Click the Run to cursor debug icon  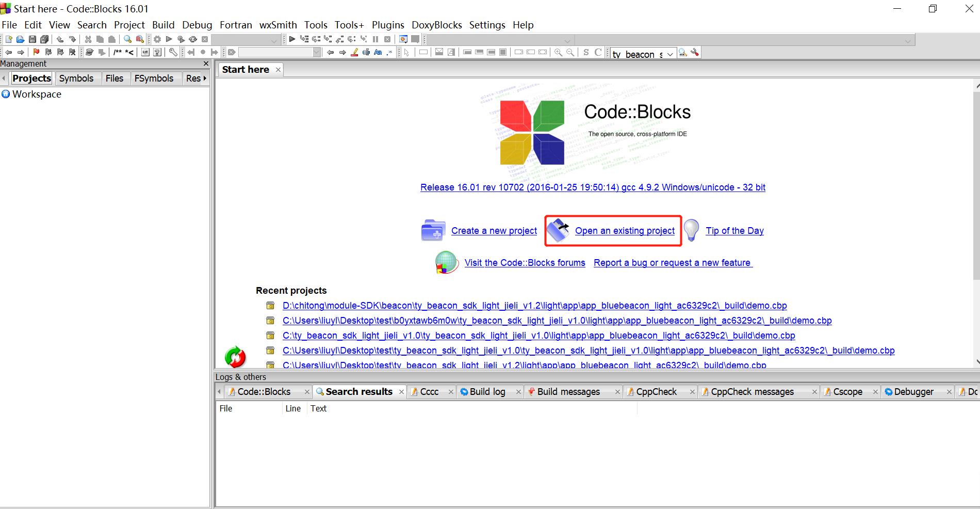click(x=304, y=39)
